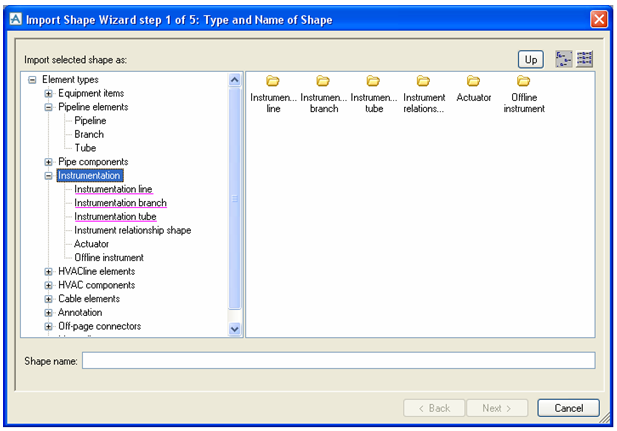Click in the Shape name field

pos(338,360)
